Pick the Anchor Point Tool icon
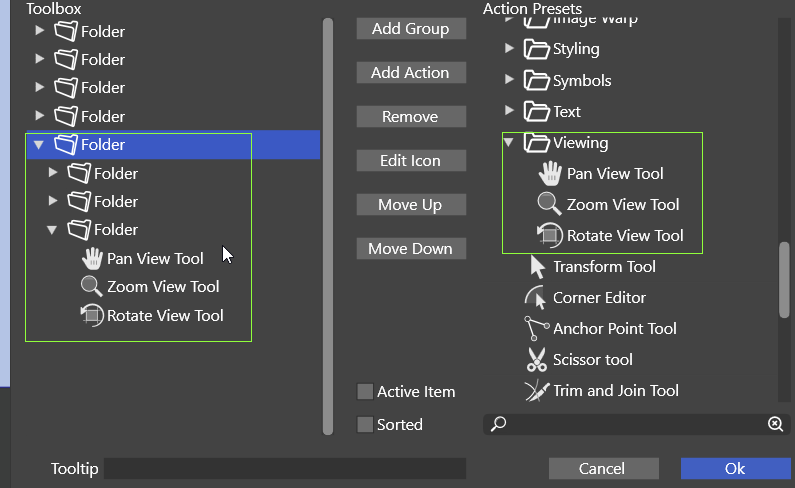Viewport: 795px width, 488px height. [x=536, y=329]
